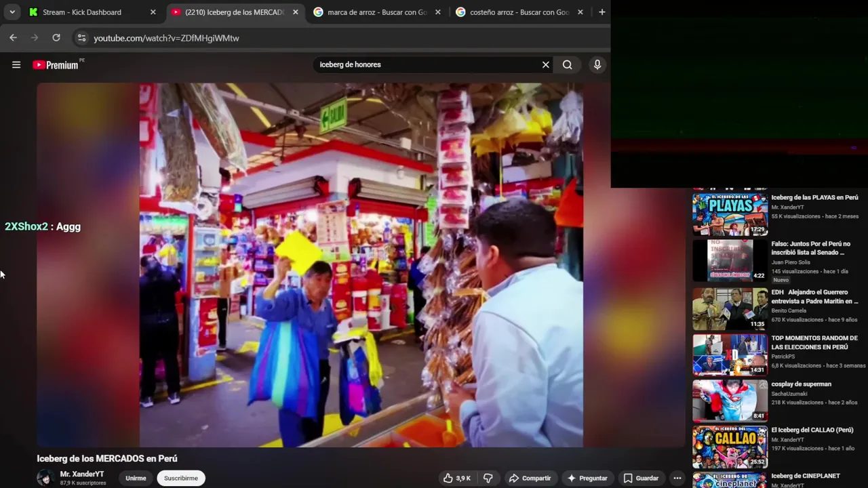This screenshot has width=868, height=488.
Task: Open 'Iceberg de las PLAYAS en Perú' title
Action: (814, 197)
